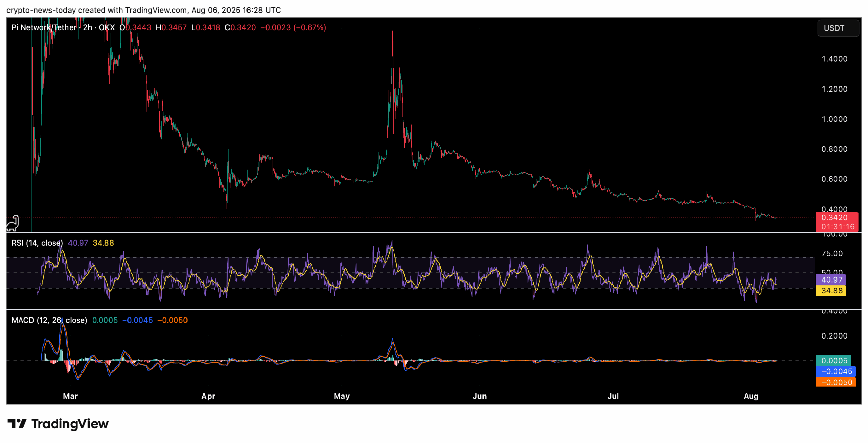This screenshot has width=868, height=443.
Task: Click the 75.00 RSI axis label
Action: pyautogui.click(x=832, y=254)
